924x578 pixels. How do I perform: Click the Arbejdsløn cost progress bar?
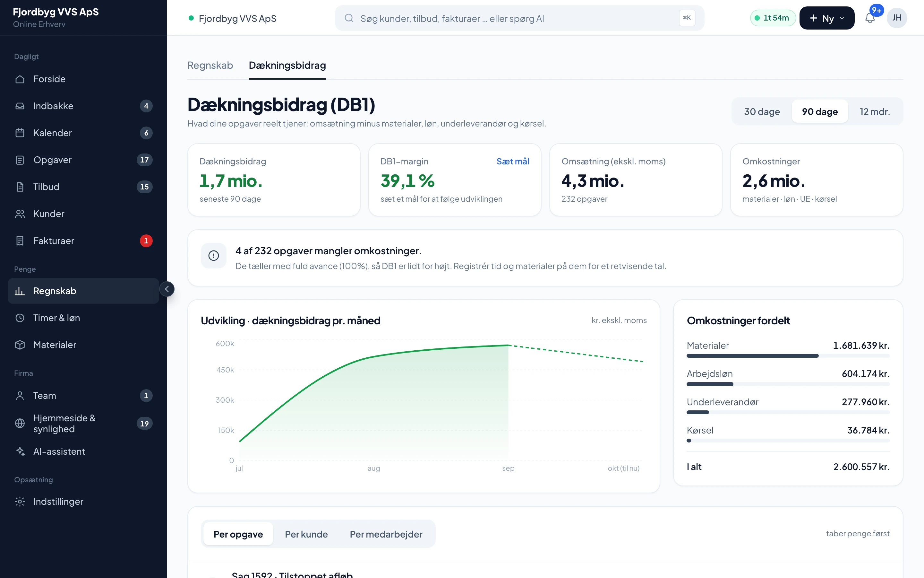[788, 384]
